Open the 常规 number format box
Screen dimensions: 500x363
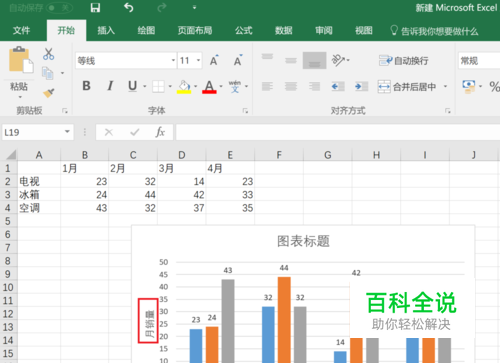(479, 61)
